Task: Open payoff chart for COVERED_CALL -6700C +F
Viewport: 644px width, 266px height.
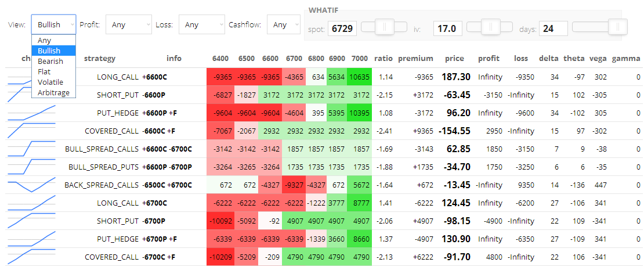Action: (x=31, y=257)
